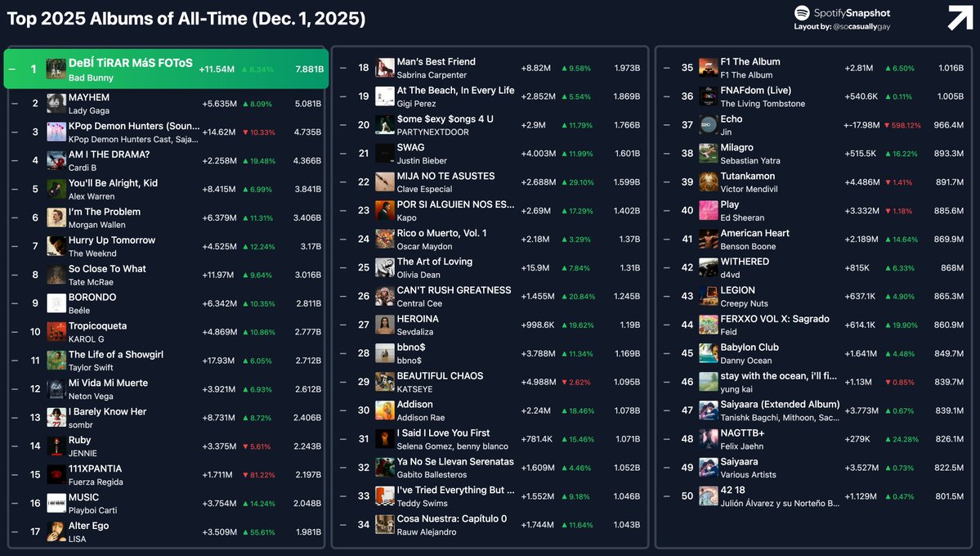The width and height of the screenshot is (980, 556).
Task: Open the Play album cover by Ed Sheeran
Action: [x=708, y=211]
